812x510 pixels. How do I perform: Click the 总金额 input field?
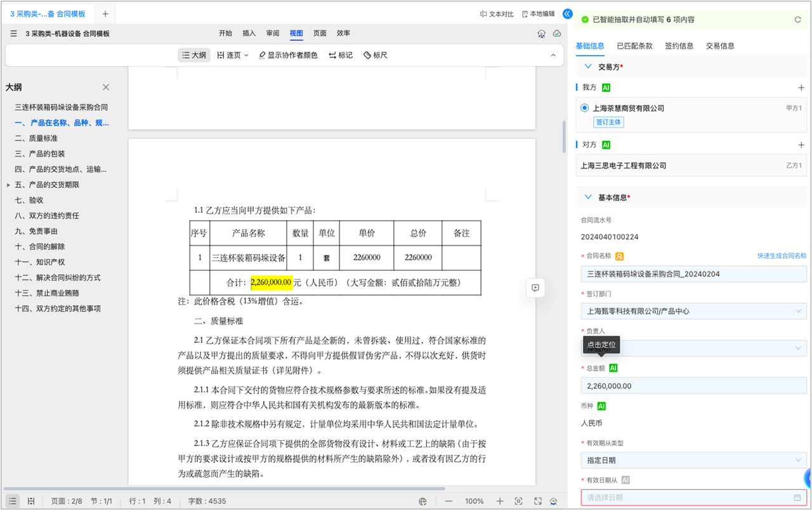tap(694, 386)
